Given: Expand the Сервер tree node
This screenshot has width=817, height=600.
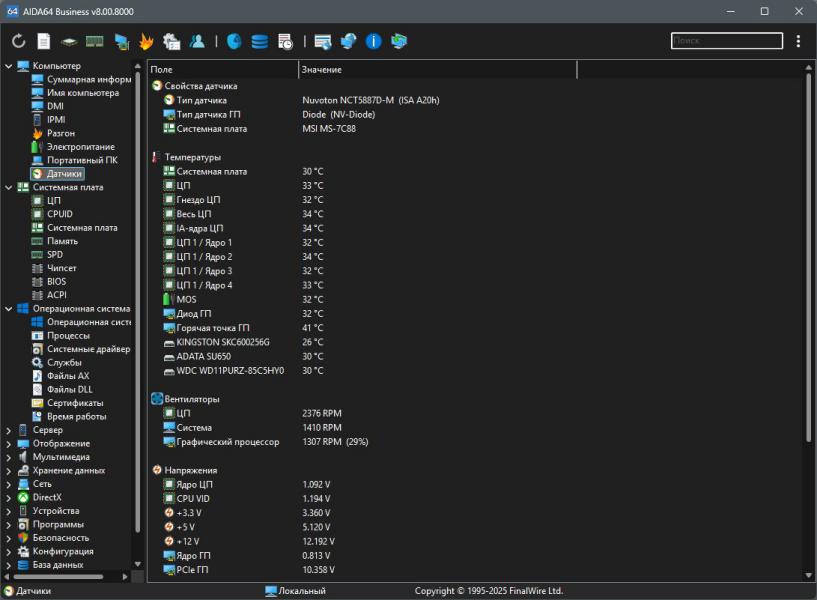Looking at the screenshot, I should [9, 430].
